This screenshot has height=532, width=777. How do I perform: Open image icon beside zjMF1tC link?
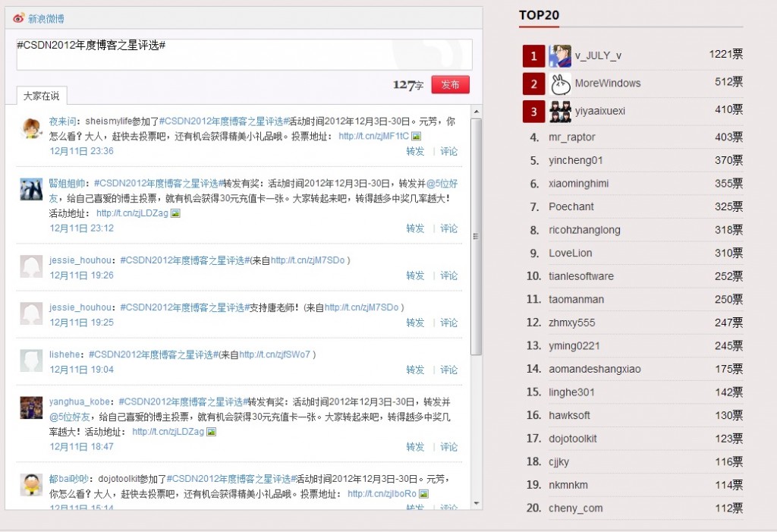pos(416,137)
